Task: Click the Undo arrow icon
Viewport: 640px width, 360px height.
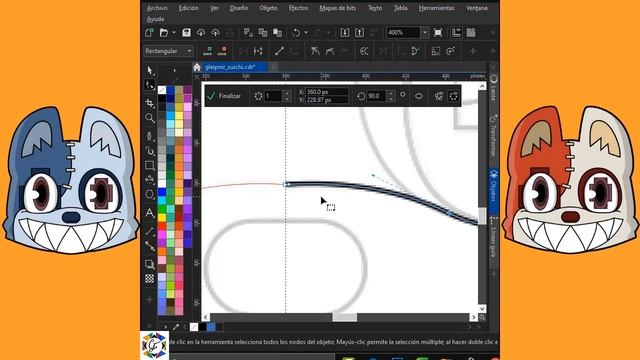Action: (296, 33)
